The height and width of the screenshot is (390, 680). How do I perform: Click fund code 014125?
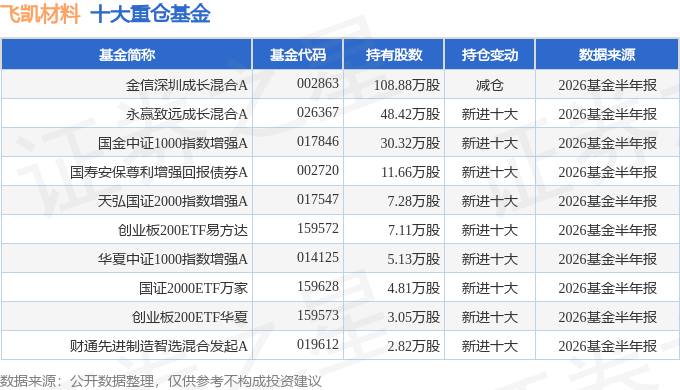click(318, 258)
